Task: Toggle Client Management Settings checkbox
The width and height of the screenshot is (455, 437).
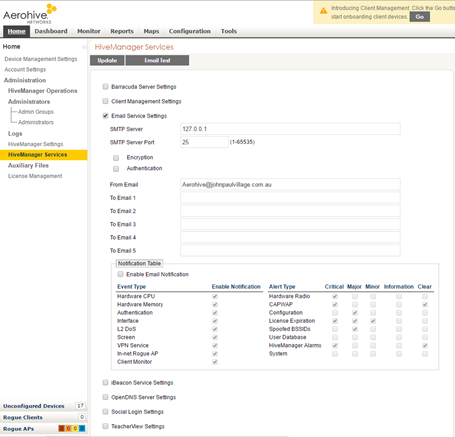Action: (105, 101)
